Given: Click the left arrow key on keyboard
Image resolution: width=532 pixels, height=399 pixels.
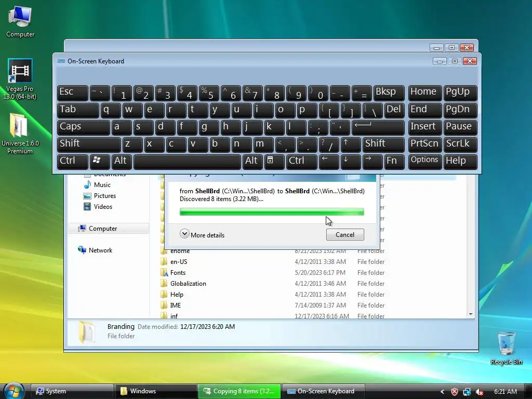Looking at the screenshot, I should pyautogui.click(x=328, y=162).
